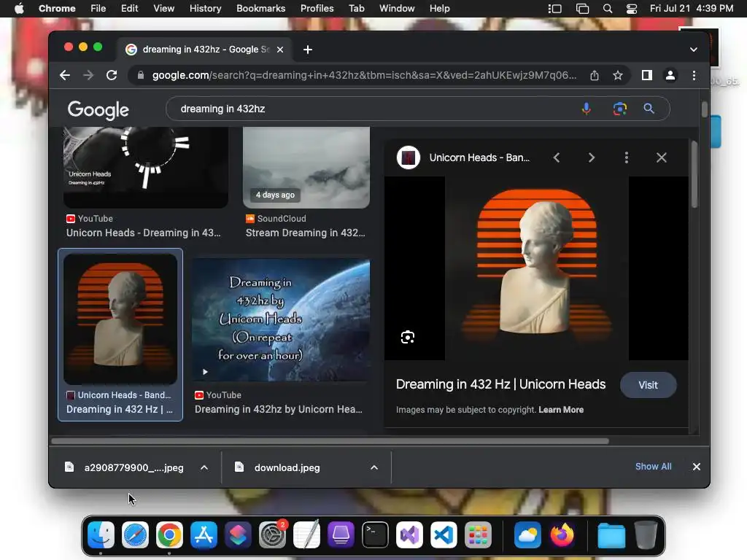Image resolution: width=747 pixels, height=560 pixels.
Task: Open Chrome's three-dot menu
Action: pos(694,75)
